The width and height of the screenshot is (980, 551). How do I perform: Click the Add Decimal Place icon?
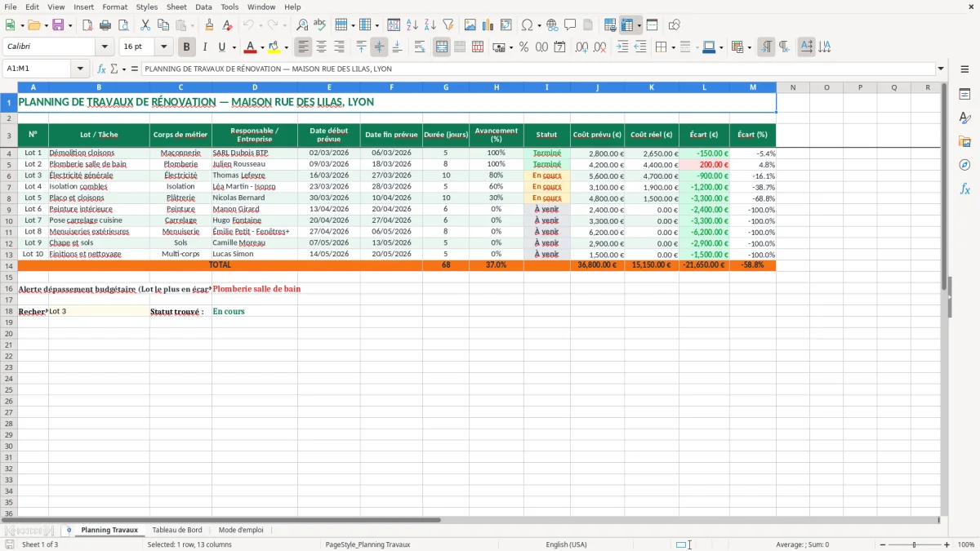[x=582, y=47]
